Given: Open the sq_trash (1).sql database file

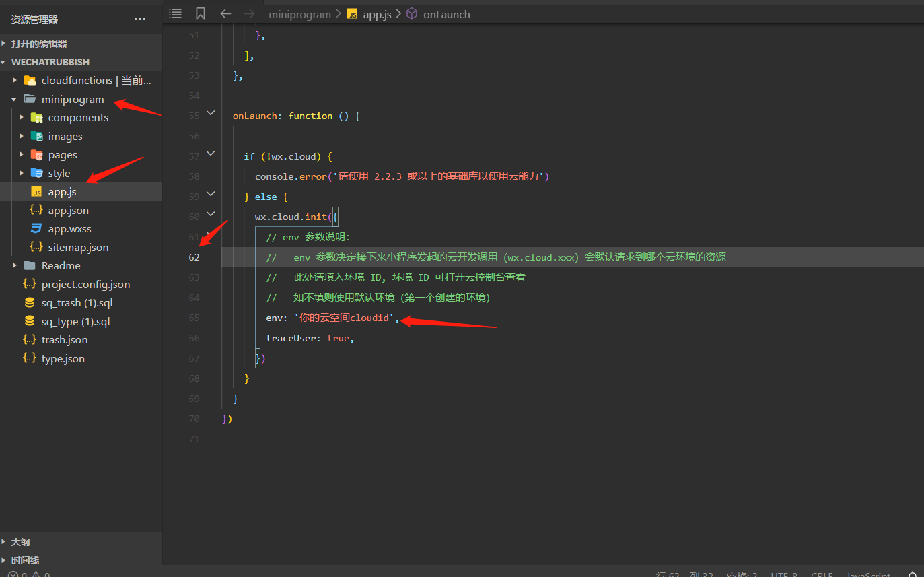Looking at the screenshot, I should (x=75, y=303).
